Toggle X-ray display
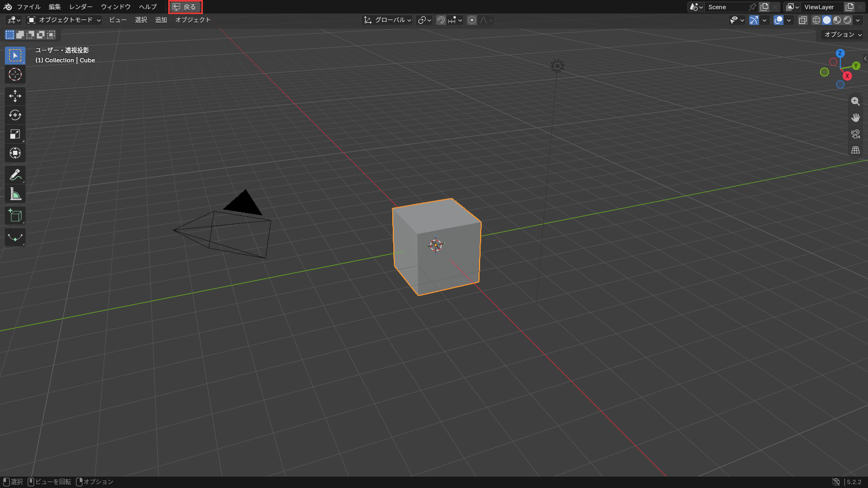The height and width of the screenshot is (488, 868). coord(803,20)
